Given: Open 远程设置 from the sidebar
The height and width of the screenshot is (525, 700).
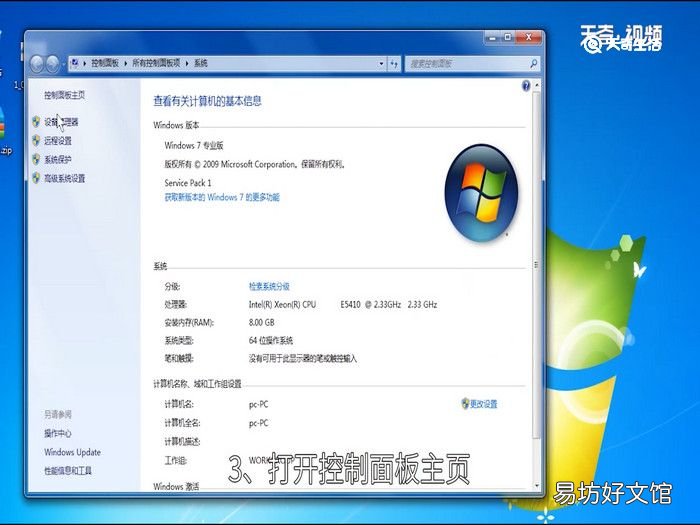Looking at the screenshot, I should point(58,141).
